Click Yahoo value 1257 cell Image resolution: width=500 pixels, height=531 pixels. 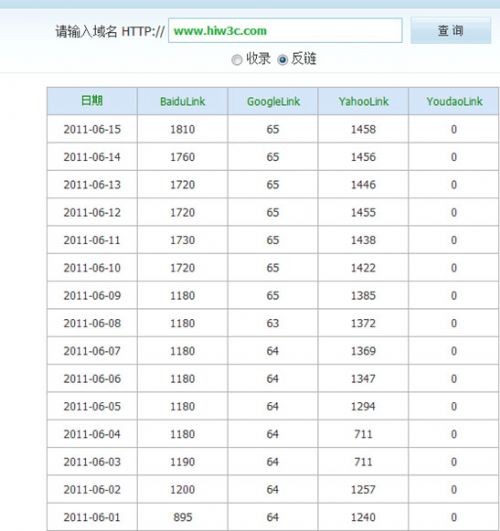363,489
